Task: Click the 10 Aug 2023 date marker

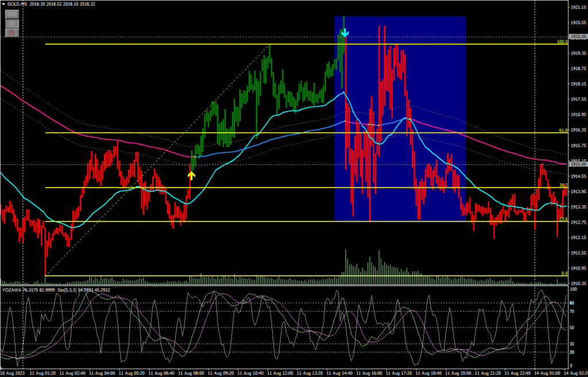Action: point(14,373)
